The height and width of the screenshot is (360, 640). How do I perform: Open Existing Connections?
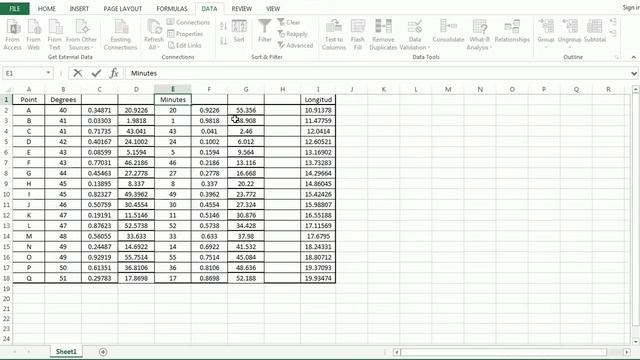pos(120,35)
